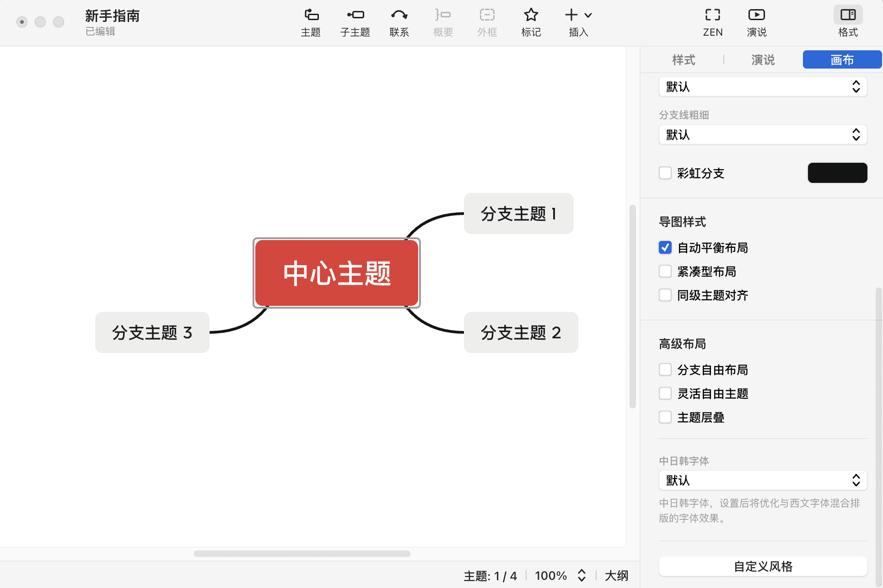Open the 中日韩字体 font dropdown

point(762,481)
